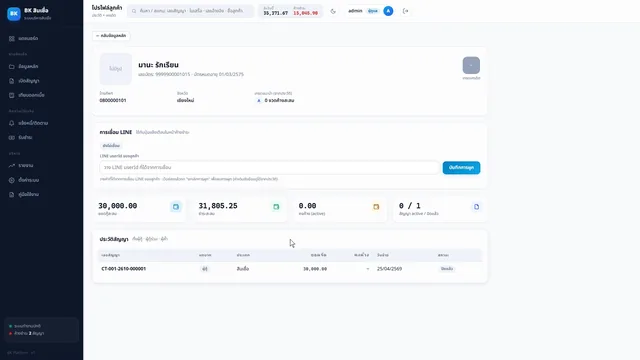Click the blue icon on 30,000.00 card

coord(176,207)
